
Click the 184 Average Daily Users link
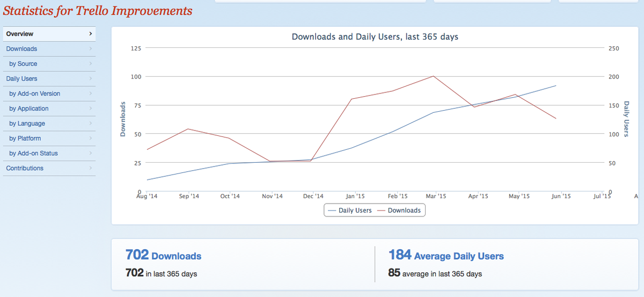point(446,255)
